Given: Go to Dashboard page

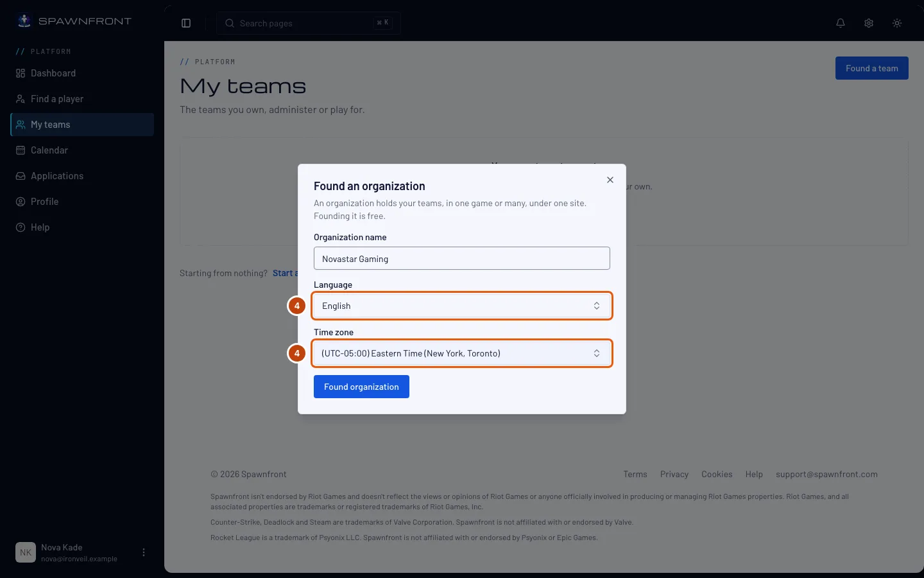Looking at the screenshot, I should coord(82,73).
